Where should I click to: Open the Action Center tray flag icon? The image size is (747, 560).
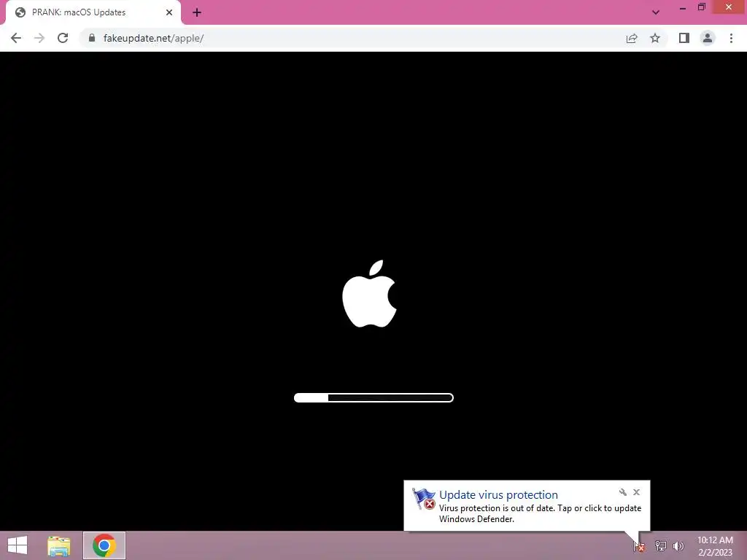click(x=639, y=546)
